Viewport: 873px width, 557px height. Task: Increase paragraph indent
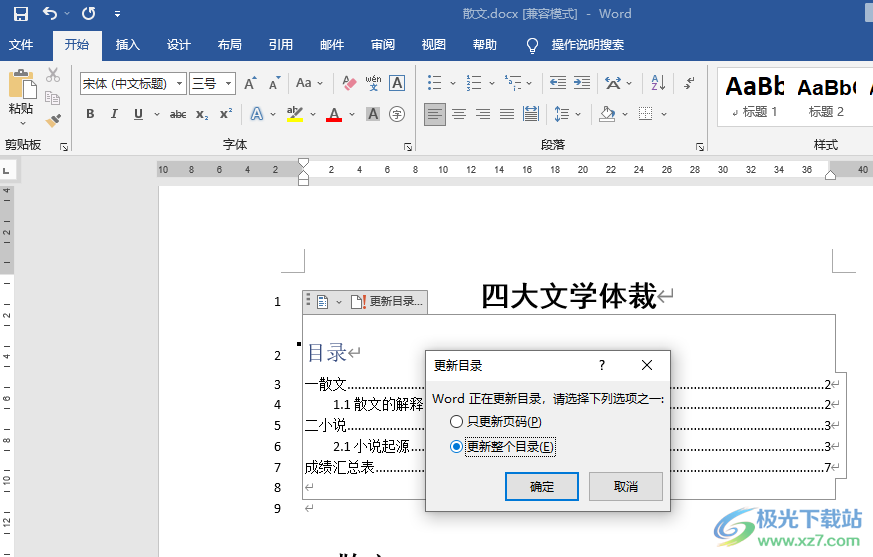[582, 84]
